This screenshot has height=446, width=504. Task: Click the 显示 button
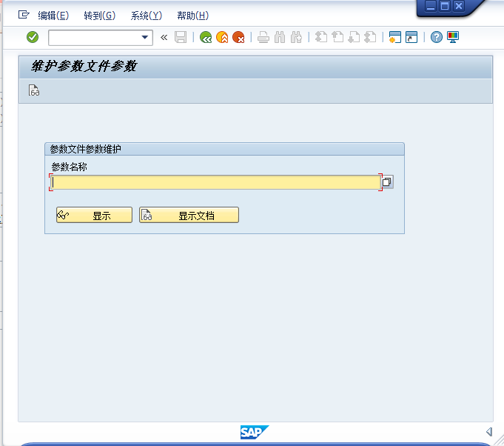coord(95,215)
